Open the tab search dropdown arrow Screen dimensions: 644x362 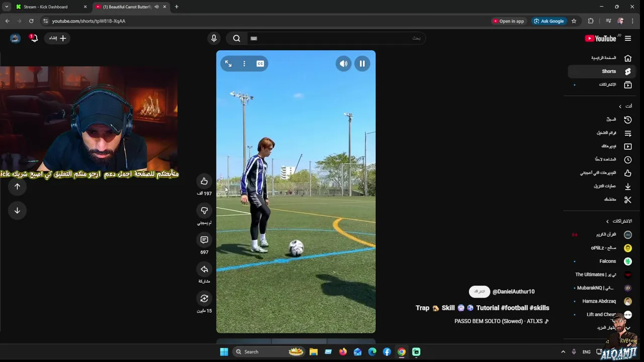coord(7,7)
